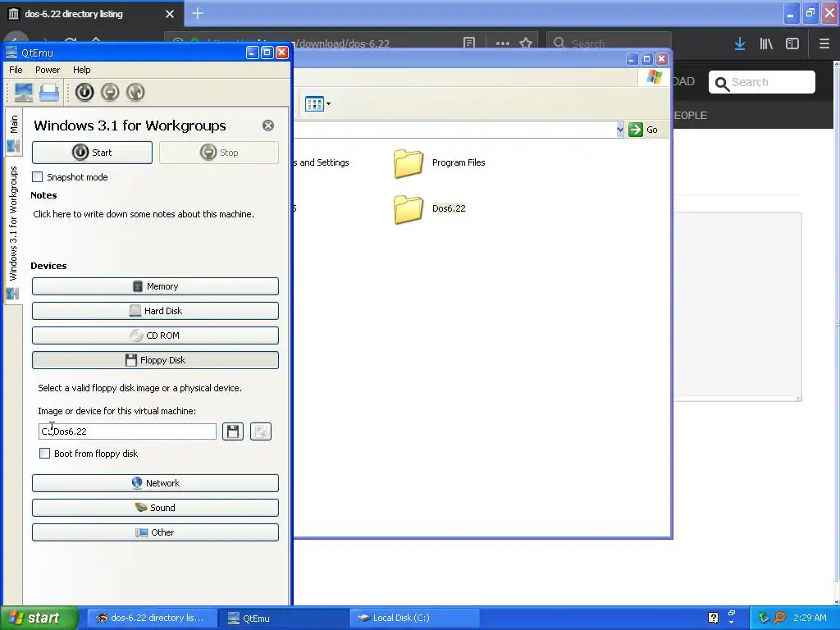The height and width of the screenshot is (630, 840).
Task: Close the Windows 3.1 for Workgroups machine tab
Action: [268, 126]
